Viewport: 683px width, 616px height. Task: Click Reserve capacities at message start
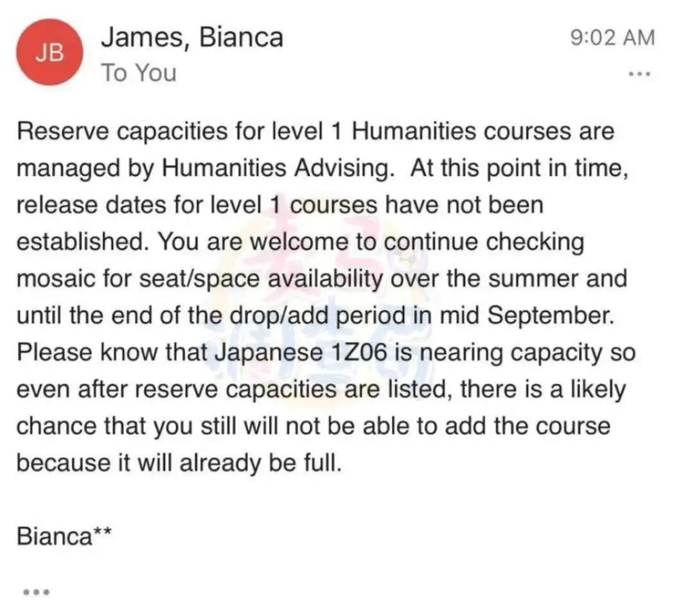pyautogui.click(x=122, y=132)
